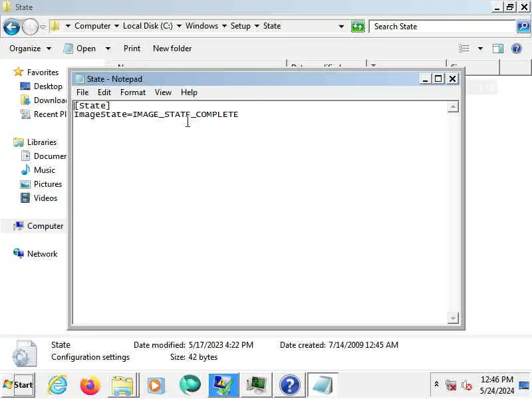Screen dimensions: 532x399
Task: Expand arrow after Setup breadcrumb
Action: [x=257, y=26]
